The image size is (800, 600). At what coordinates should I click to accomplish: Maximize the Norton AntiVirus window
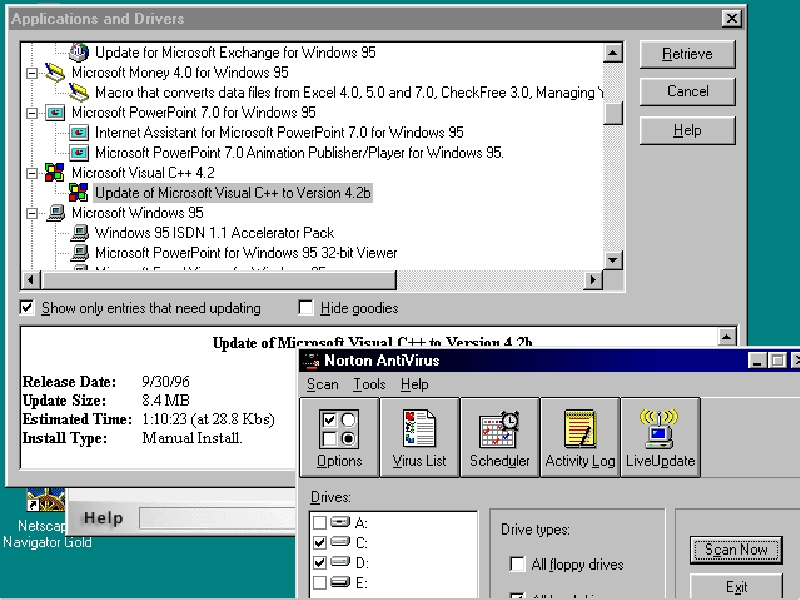pos(778,361)
